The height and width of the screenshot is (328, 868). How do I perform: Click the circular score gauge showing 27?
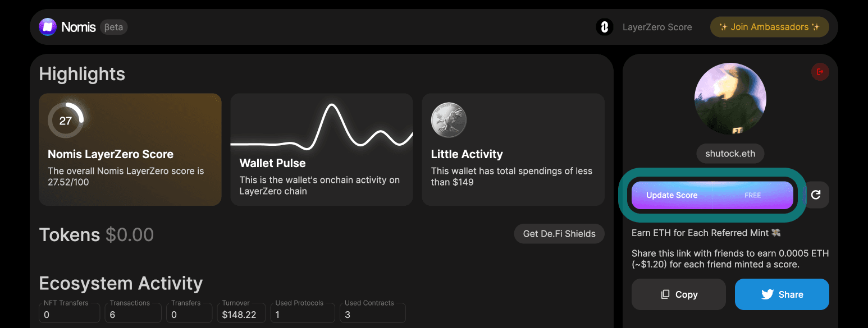tap(66, 120)
